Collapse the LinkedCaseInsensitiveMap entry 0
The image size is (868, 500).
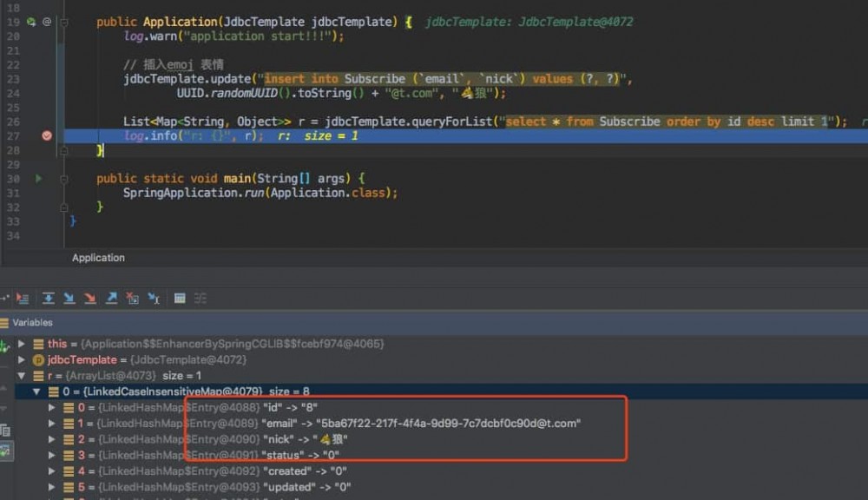pyautogui.click(x=36, y=391)
